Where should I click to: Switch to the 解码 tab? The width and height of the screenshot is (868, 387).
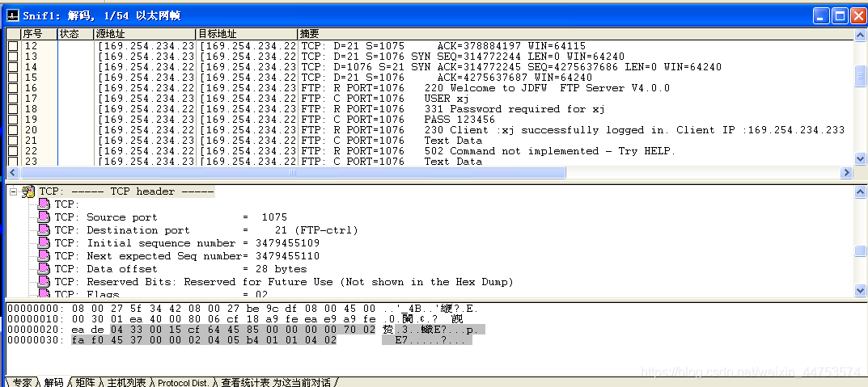(53, 382)
